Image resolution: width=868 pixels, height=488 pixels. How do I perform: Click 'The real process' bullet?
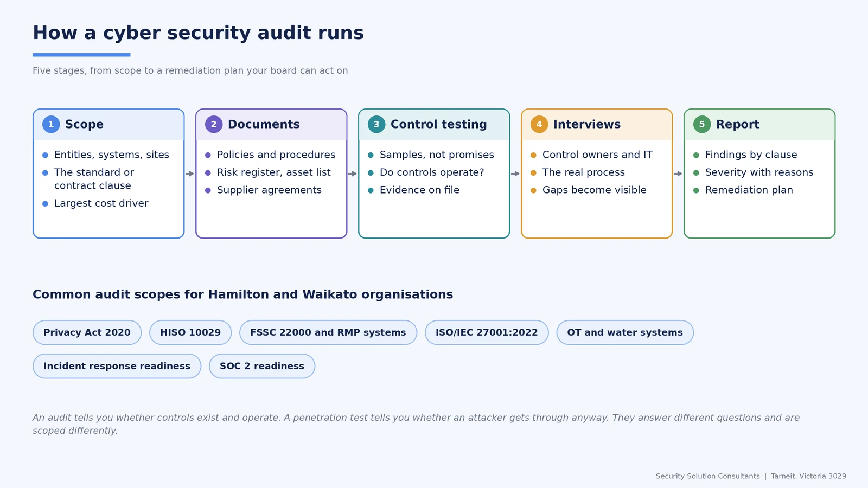tap(584, 172)
